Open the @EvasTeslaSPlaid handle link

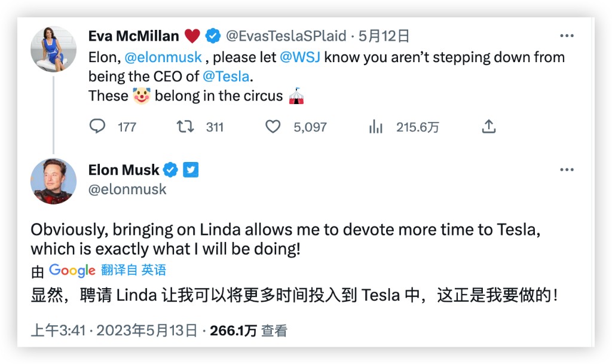286,36
